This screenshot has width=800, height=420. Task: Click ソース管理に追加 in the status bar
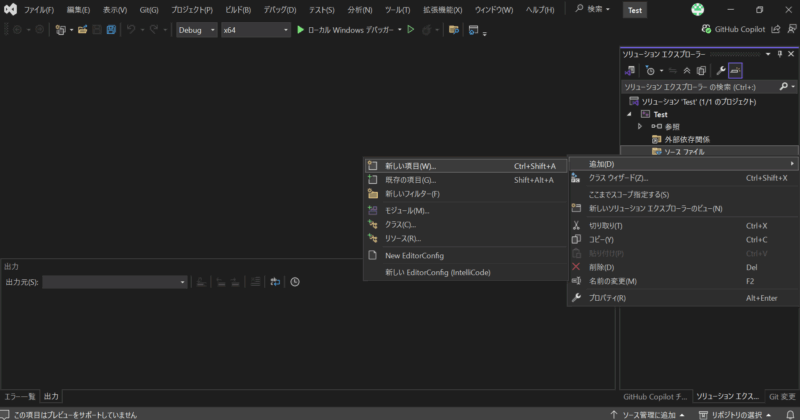(x=646, y=413)
